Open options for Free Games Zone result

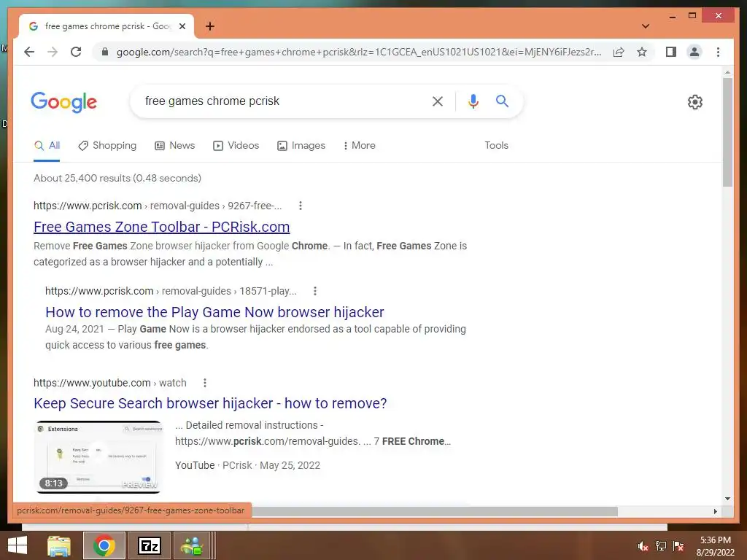pyautogui.click(x=300, y=206)
